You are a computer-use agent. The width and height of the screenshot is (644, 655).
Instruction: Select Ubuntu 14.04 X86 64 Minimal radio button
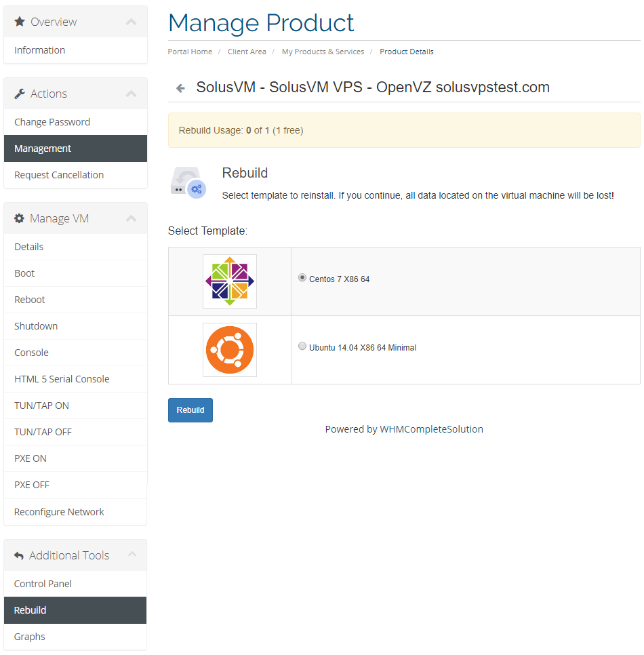(x=302, y=346)
